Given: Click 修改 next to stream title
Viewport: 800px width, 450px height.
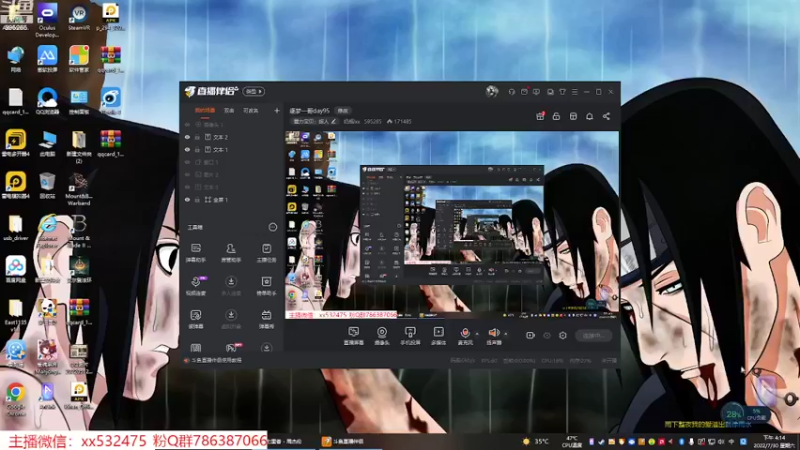Looking at the screenshot, I should 342,111.
